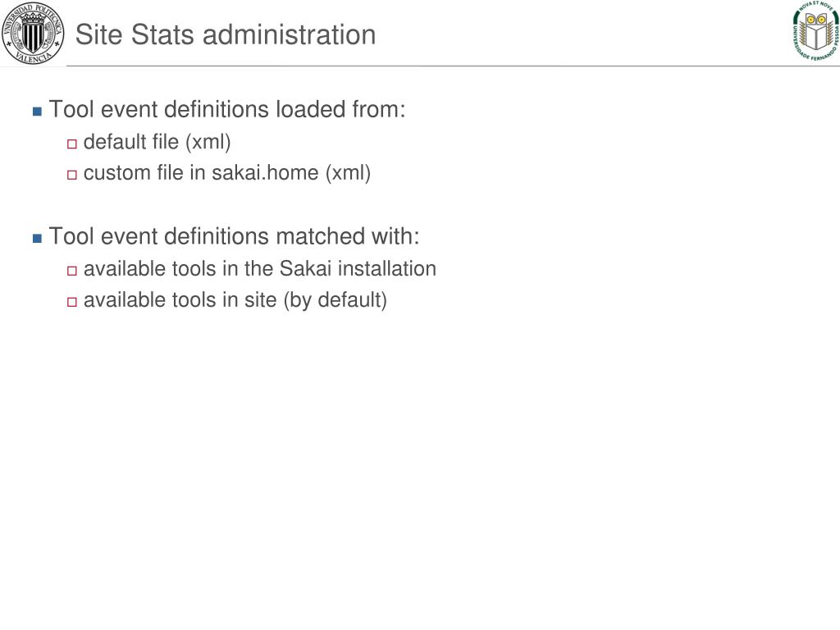Click 'Tool event definitions loaded from:' heading
The height and width of the screenshot is (630, 840).
tap(227, 109)
